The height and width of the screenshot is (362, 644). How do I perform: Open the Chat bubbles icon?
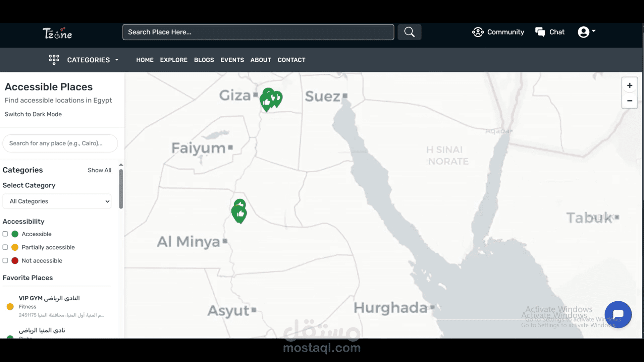(x=540, y=32)
